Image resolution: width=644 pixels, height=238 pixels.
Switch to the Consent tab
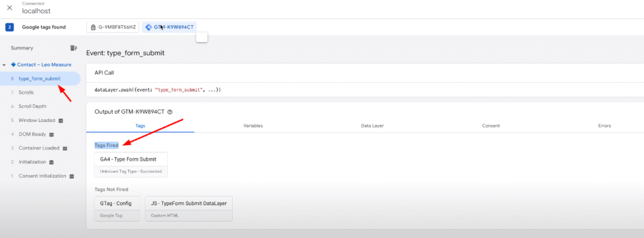[491, 126]
